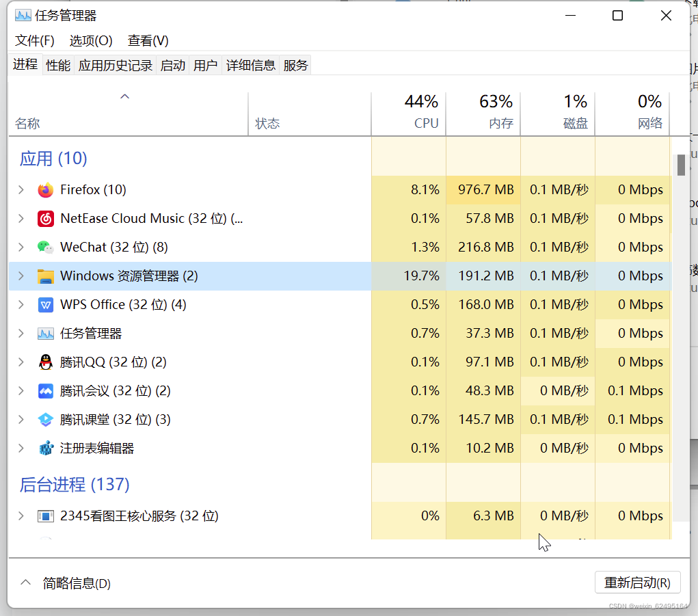The height and width of the screenshot is (616, 698).
Task: Click 腾讯QQ memory value 97.1 MB
Action: pyautogui.click(x=489, y=362)
